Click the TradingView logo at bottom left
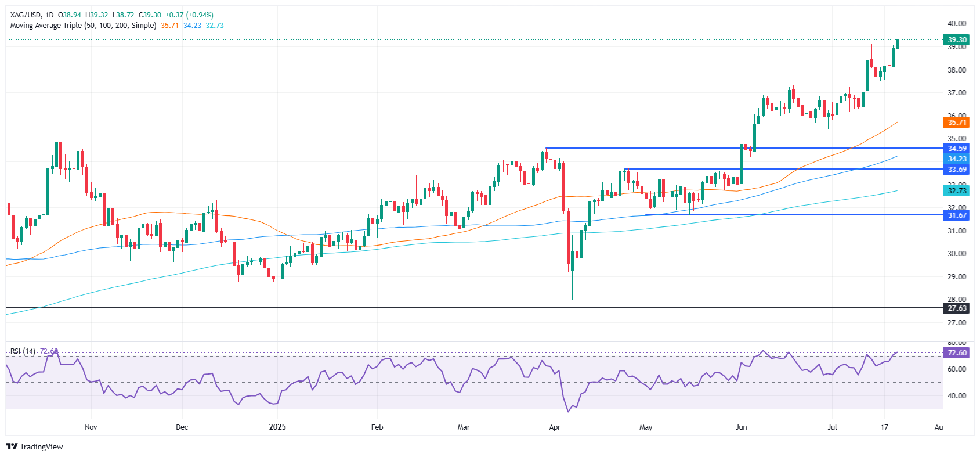The width and height of the screenshot is (980, 457). pos(34,447)
